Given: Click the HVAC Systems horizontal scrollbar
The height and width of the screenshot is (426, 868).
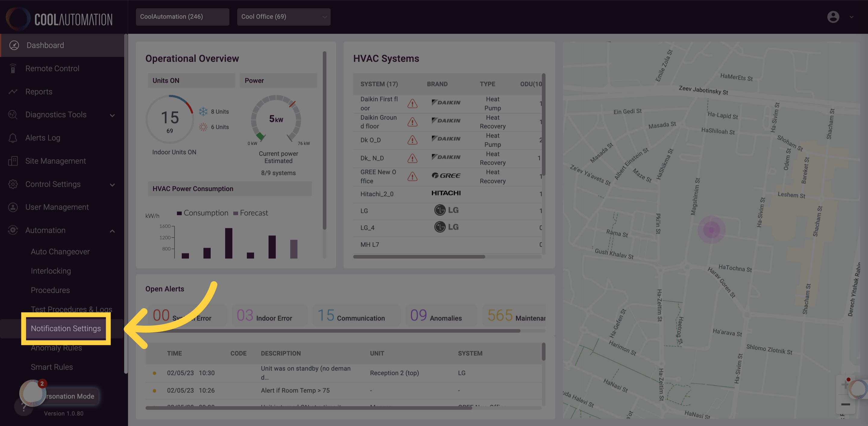Looking at the screenshot, I should point(419,257).
